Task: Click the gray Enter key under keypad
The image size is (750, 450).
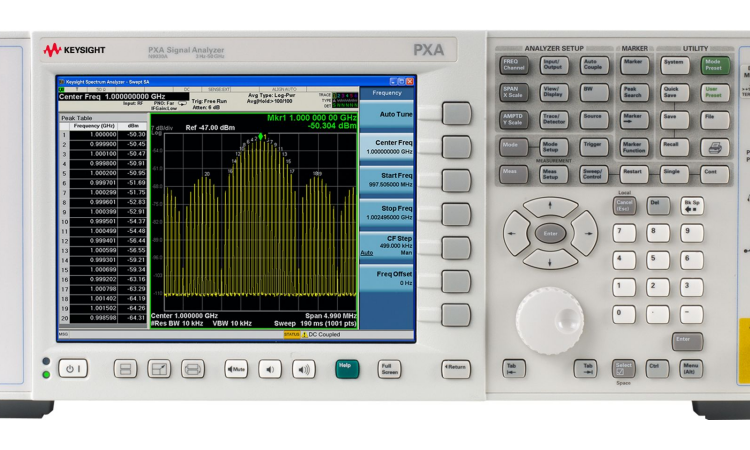Action: 688,341
